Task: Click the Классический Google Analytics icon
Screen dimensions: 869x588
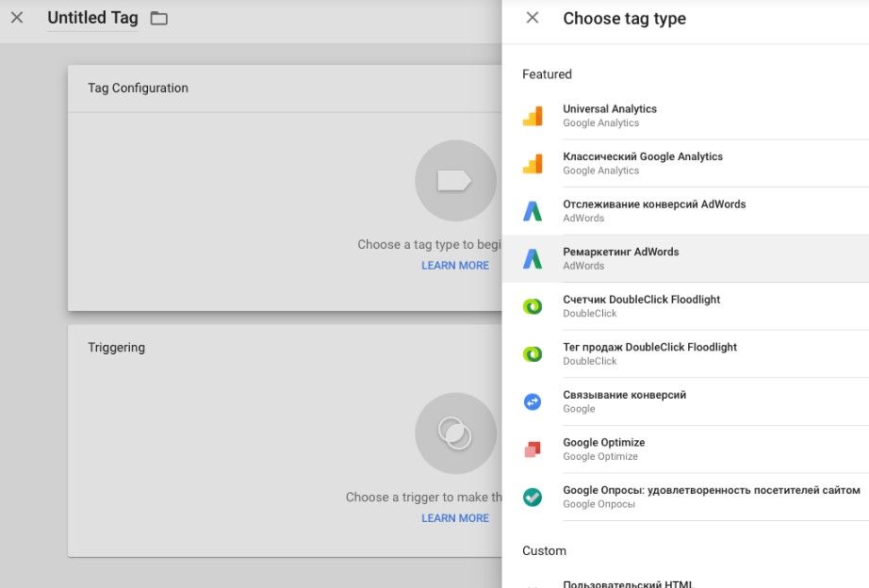Action: [x=533, y=164]
